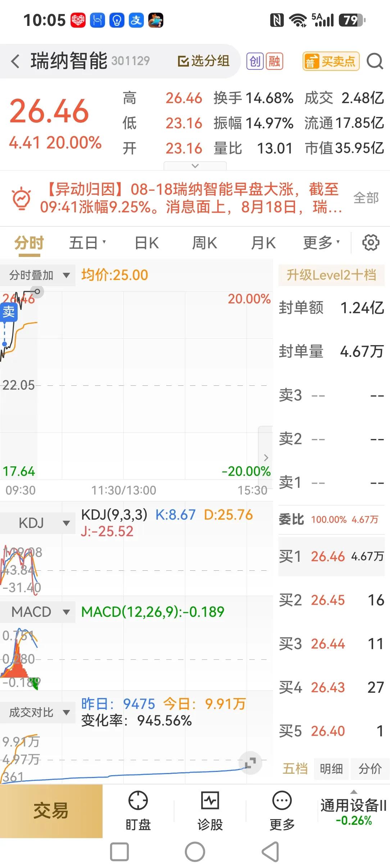Tap 卖1 empty order row
The height and width of the screenshot is (868, 390).
tap(331, 483)
